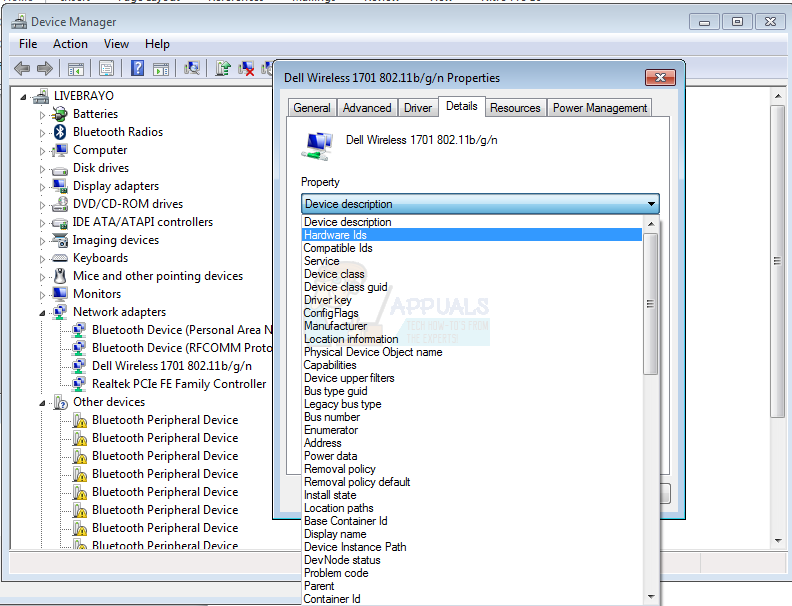Select Bluetooth Device (RFCOMM Protocol) item
Viewport: 792px width, 606px height.
click(x=182, y=348)
